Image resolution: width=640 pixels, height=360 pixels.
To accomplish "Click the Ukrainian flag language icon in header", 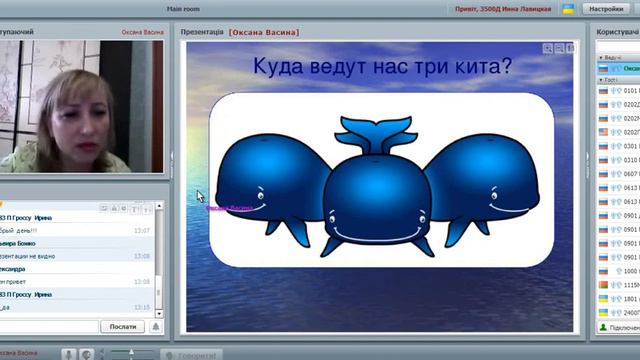I will click(568, 9).
